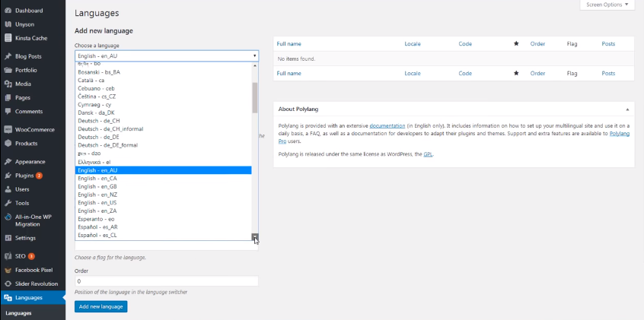Click the Appearance paintbrush icon

point(8,162)
